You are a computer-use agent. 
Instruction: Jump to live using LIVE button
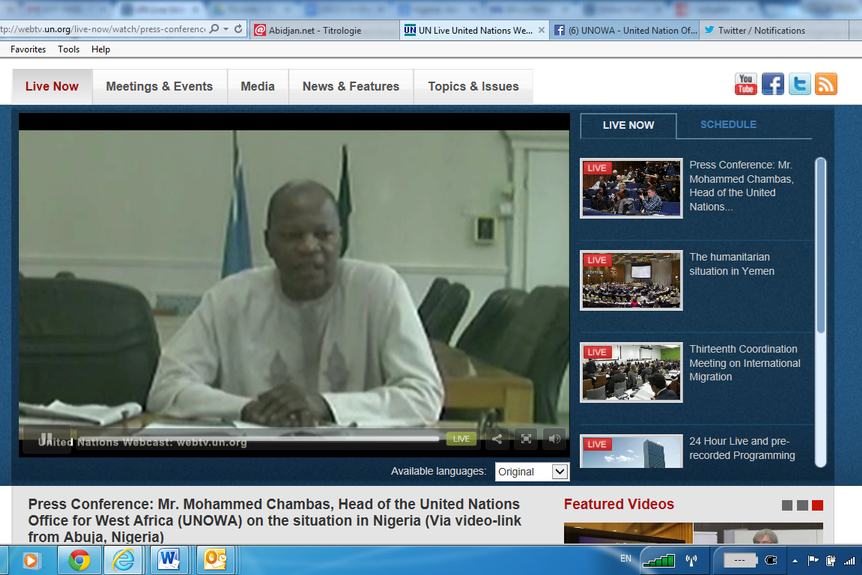461,438
